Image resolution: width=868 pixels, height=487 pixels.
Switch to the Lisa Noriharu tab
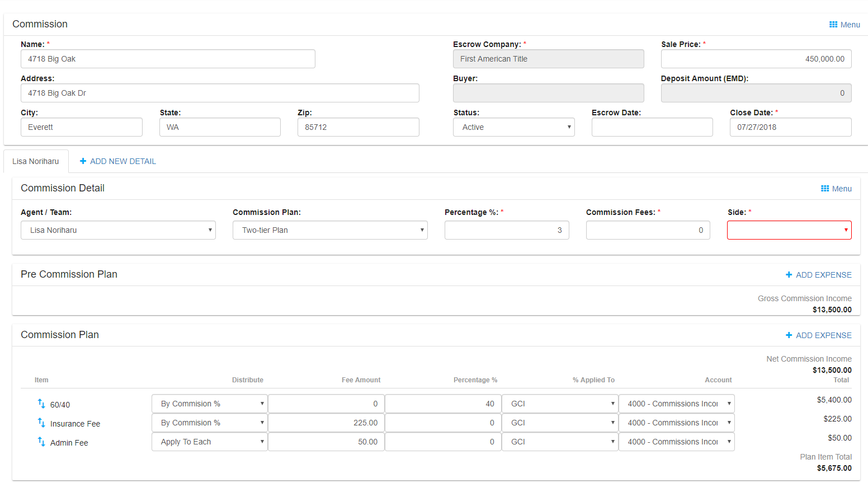coord(36,161)
